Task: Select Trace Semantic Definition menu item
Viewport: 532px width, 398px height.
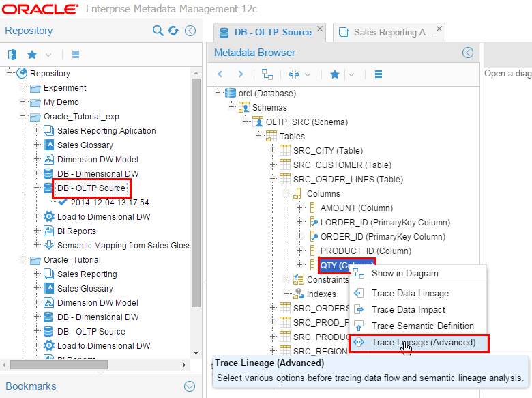Action: (419, 326)
